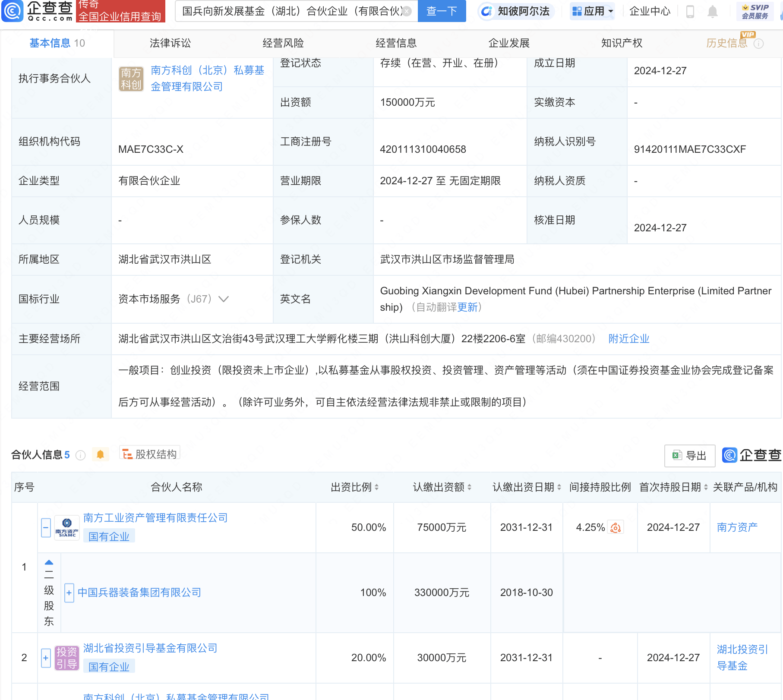Click the 查一下 search button
The height and width of the screenshot is (700, 783).
(442, 11)
